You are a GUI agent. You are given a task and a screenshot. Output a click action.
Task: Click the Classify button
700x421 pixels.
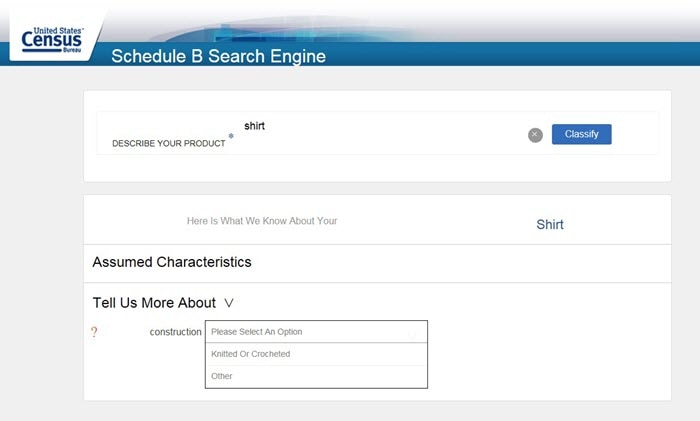click(581, 134)
